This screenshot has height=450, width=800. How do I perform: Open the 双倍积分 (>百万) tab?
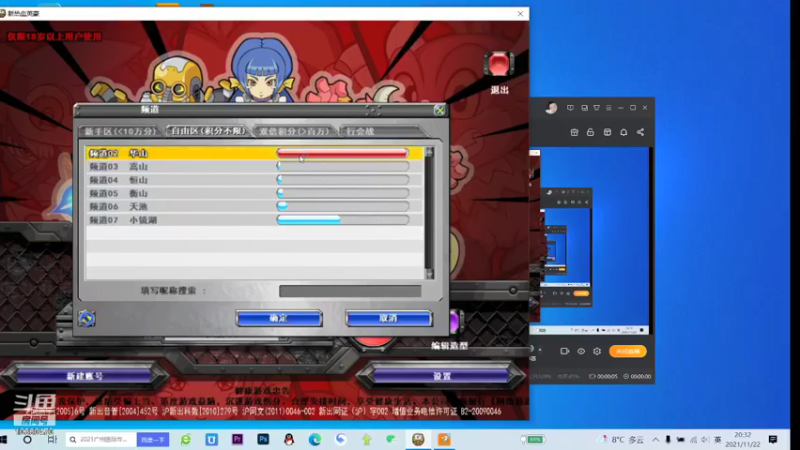(294, 131)
